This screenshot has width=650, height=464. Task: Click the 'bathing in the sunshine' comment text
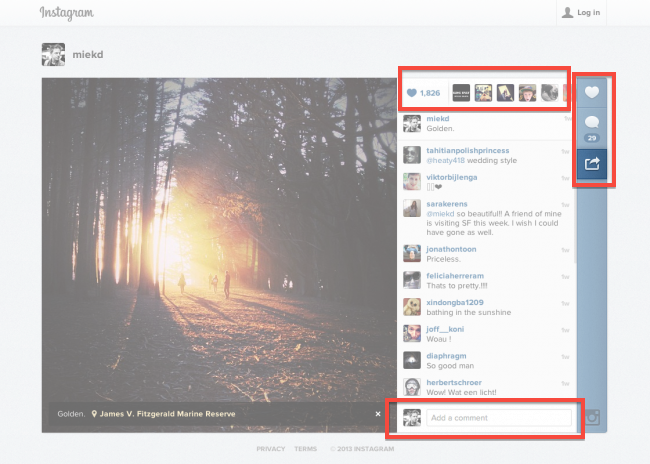coord(468,312)
